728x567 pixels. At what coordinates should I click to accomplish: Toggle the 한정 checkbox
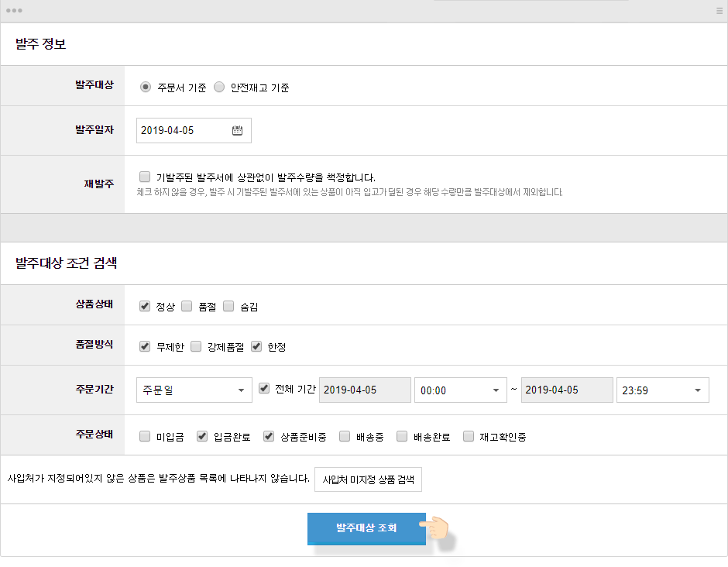tap(256, 346)
